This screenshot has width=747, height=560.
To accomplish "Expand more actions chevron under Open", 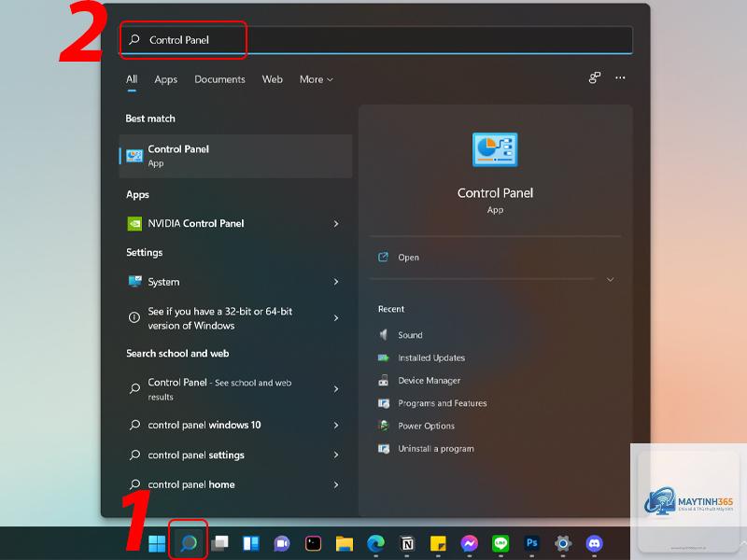I will pos(611,279).
